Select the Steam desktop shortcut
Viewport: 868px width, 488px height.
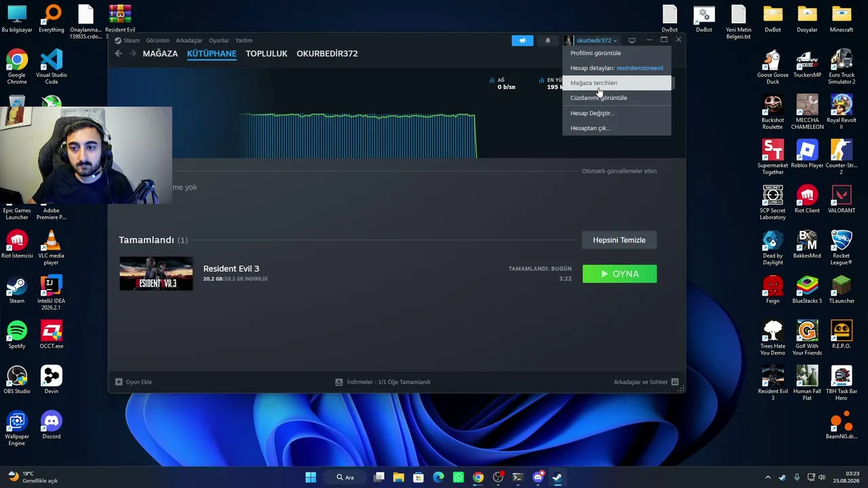point(17,291)
